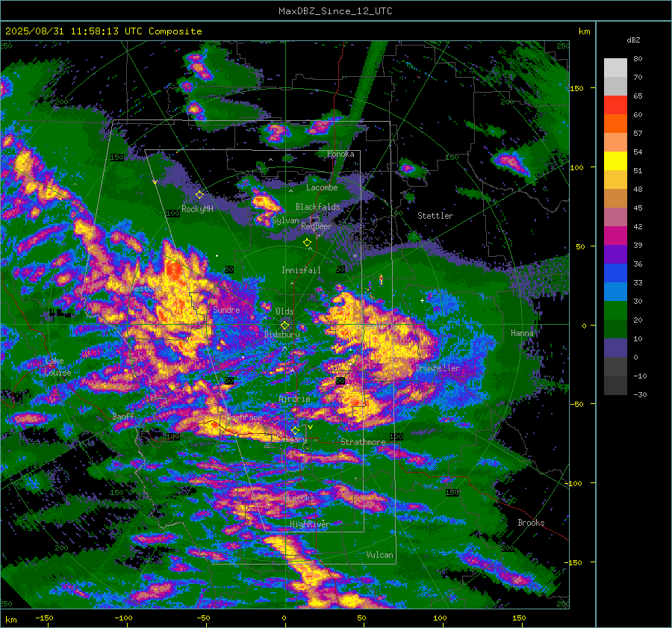Click the Banff label

coord(123,416)
